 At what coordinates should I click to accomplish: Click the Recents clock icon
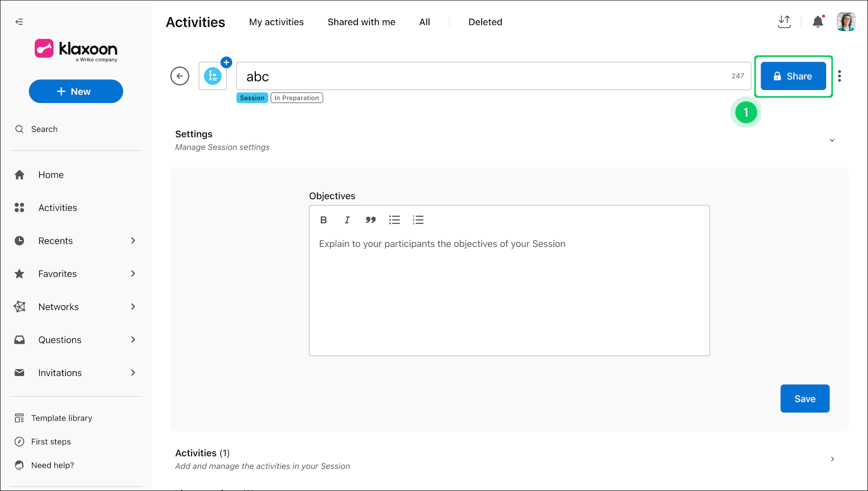click(x=19, y=241)
